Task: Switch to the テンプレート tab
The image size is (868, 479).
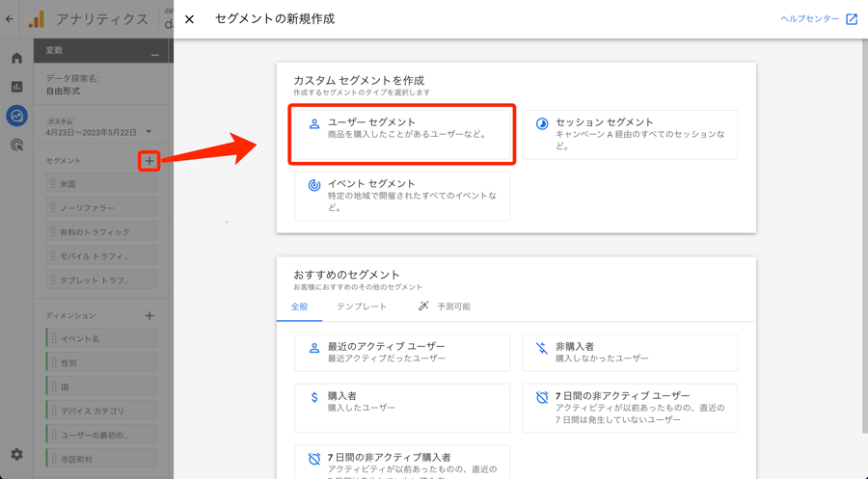Action: [x=362, y=306]
